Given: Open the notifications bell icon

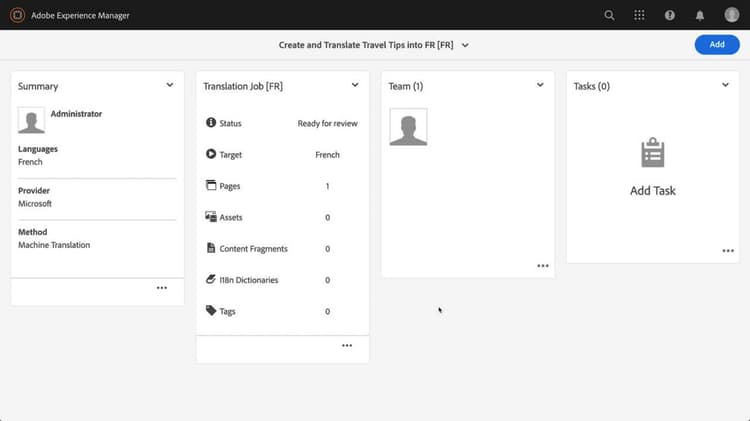Looking at the screenshot, I should 700,15.
